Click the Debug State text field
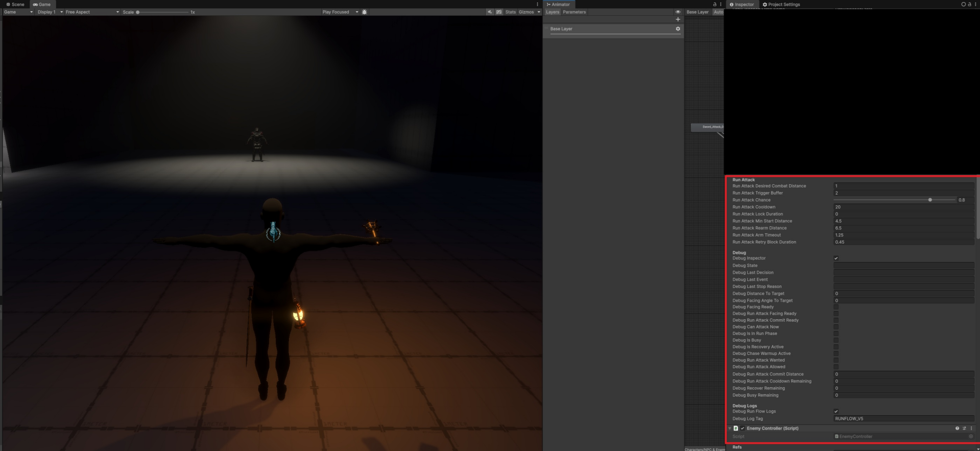This screenshot has height=451, width=980. click(903, 266)
